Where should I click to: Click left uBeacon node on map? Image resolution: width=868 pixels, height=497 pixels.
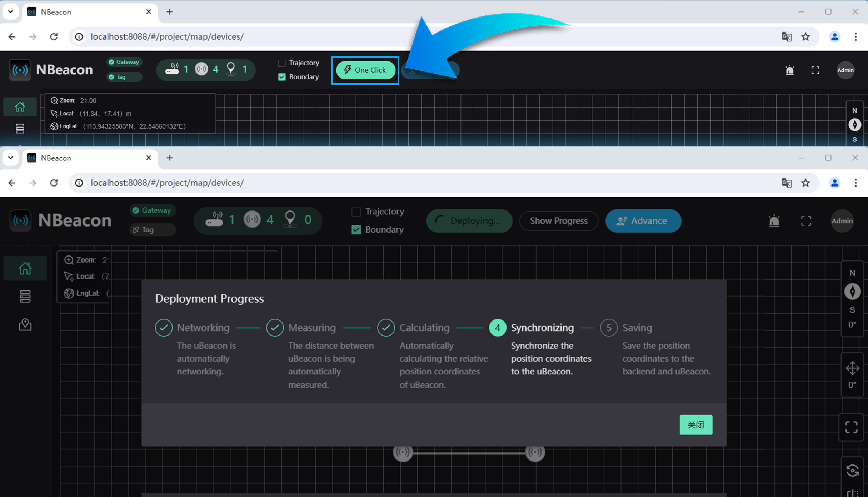coord(403,452)
